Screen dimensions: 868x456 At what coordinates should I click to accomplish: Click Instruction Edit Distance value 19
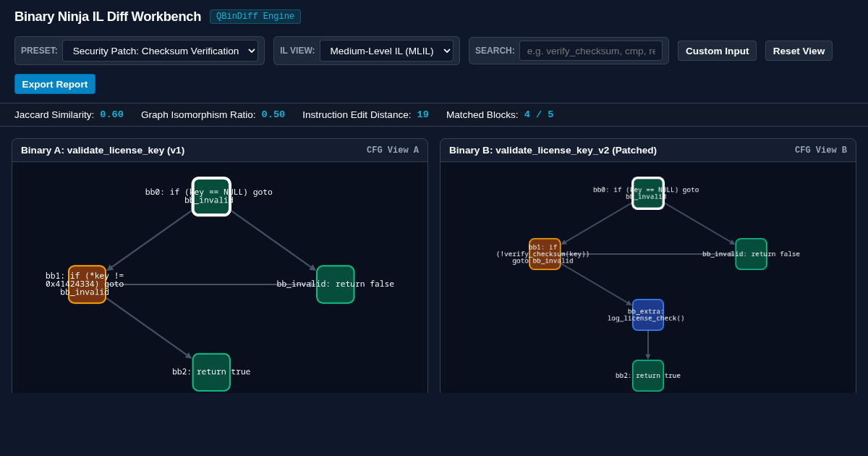click(x=423, y=114)
